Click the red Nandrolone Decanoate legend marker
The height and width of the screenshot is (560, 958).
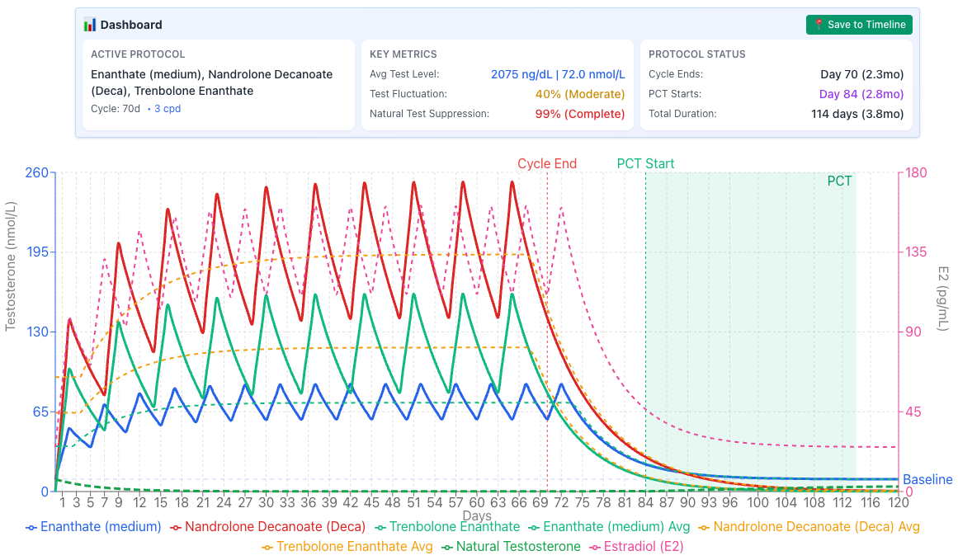(176, 527)
